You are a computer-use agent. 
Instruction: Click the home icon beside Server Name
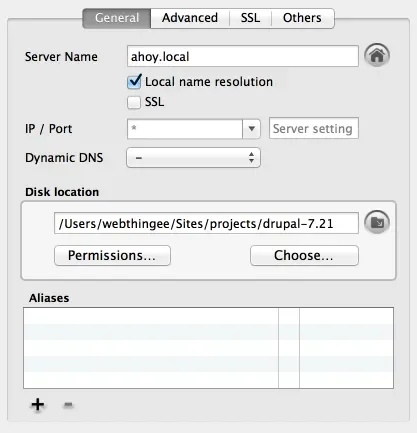click(377, 55)
